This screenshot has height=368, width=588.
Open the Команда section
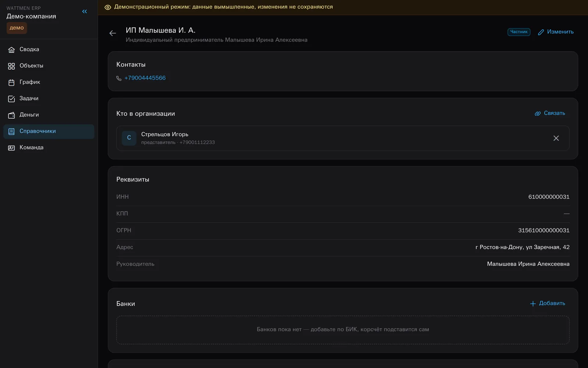click(49, 148)
